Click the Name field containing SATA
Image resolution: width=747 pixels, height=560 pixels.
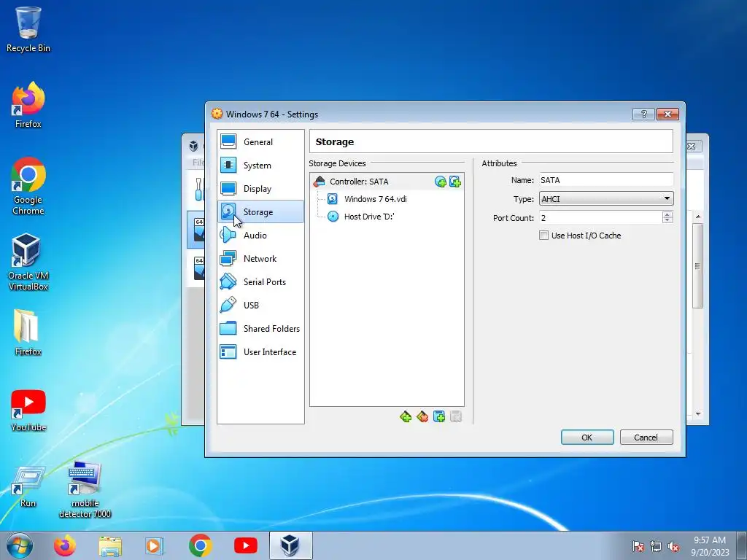606,180
